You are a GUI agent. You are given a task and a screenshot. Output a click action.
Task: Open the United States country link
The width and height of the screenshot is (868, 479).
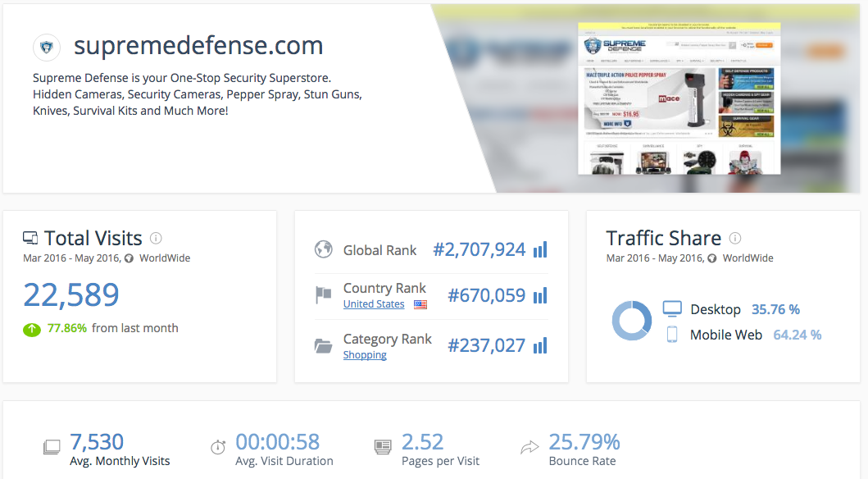click(x=374, y=304)
